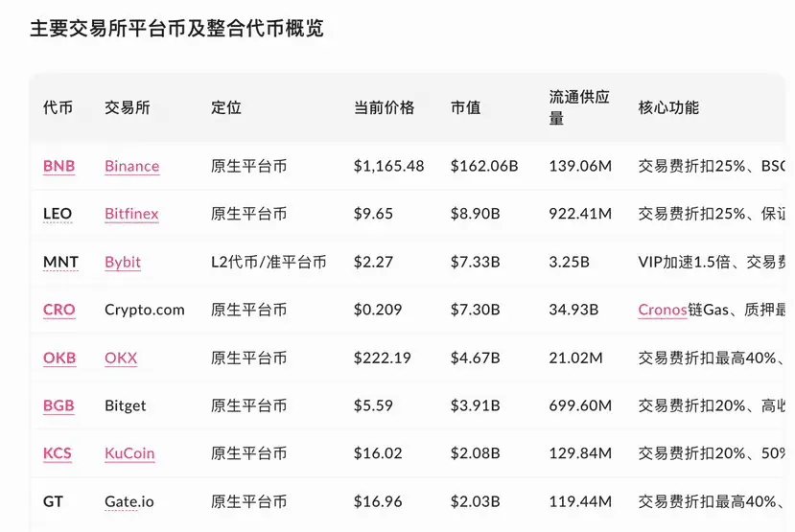Open the Bybit exchange link
The image size is (795, 532).
coord(123,262)
